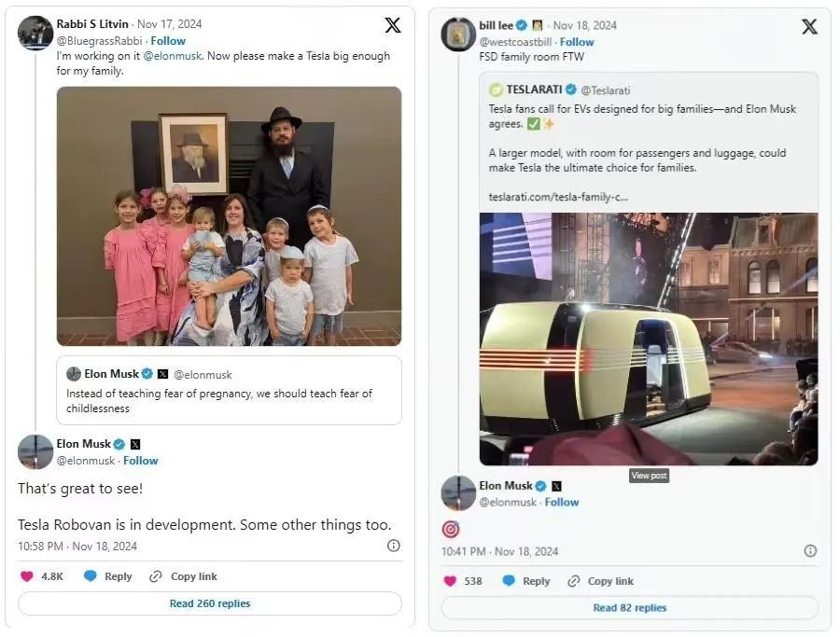Read 260 replies
This screenshot has height=637, width=840.
coord(210,603)
